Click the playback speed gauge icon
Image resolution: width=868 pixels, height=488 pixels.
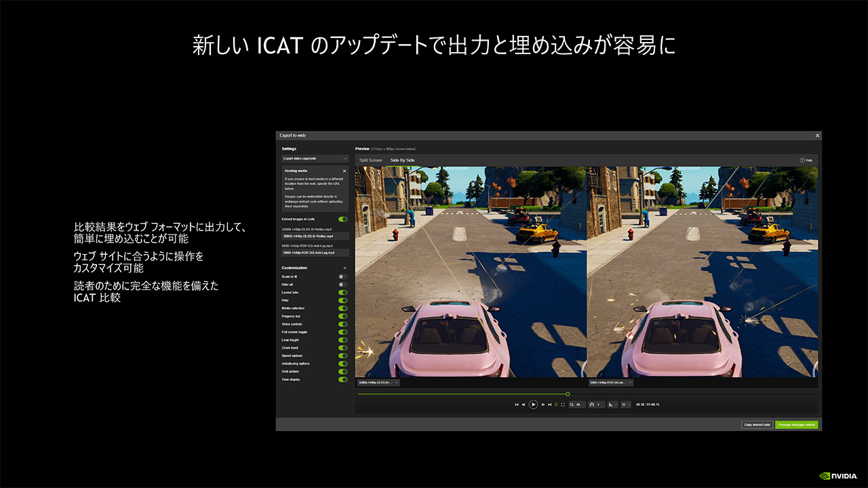click(592, 405)
